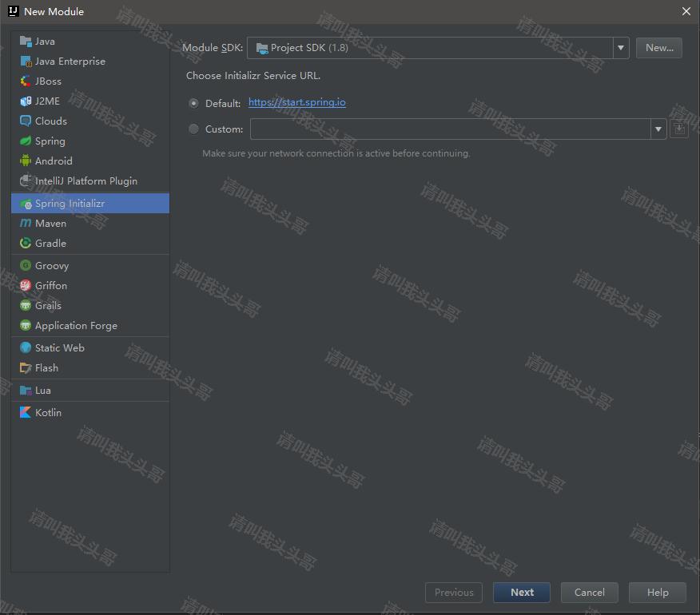Click the Static Web globe icon

(x=26, y=347)
